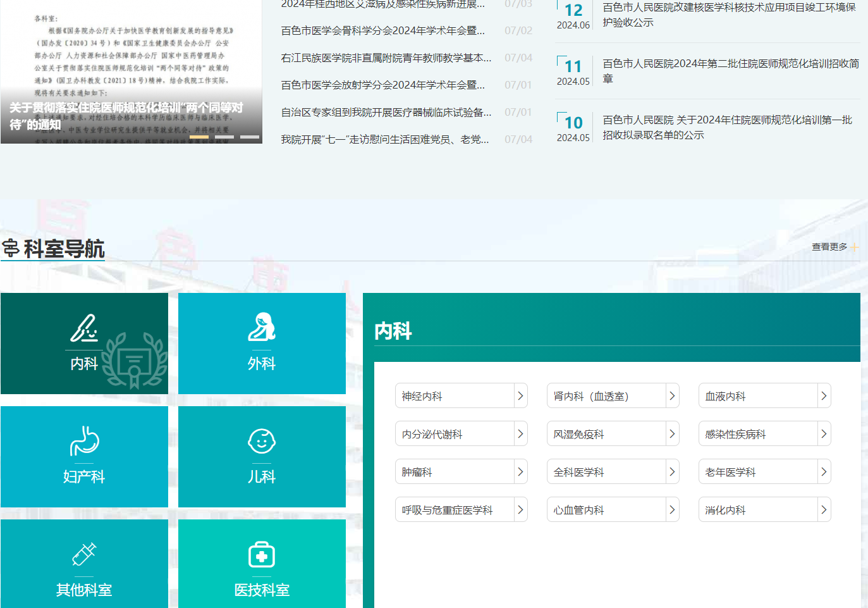Image resolution: width=868 pixels, height=608 pixels.
Task: Click the icon beside 科室导航 heading
Action: tap(10, 249)
